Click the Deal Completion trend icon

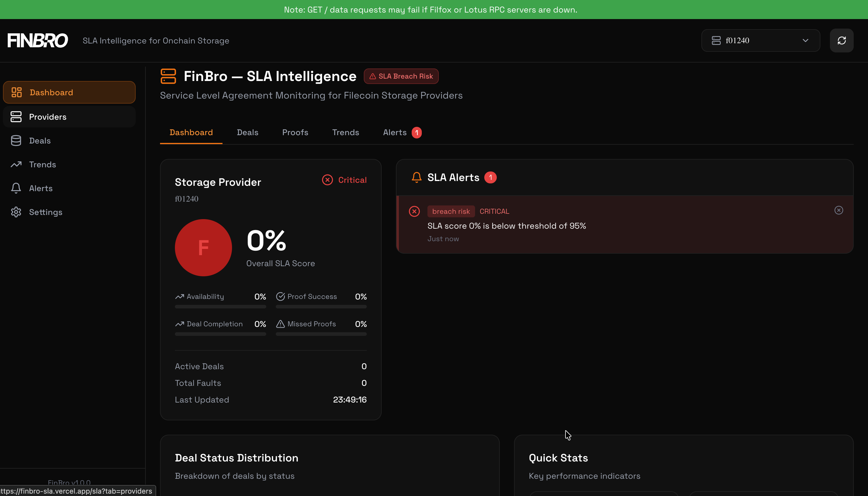tap(179, 324)
